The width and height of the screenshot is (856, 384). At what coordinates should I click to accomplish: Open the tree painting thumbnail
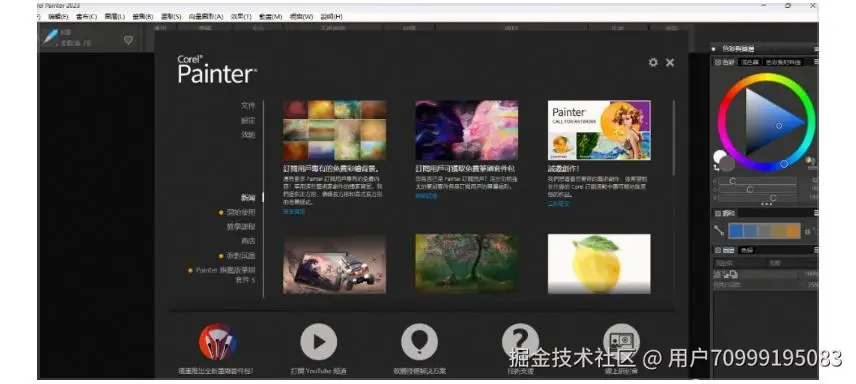coord(467,264)
